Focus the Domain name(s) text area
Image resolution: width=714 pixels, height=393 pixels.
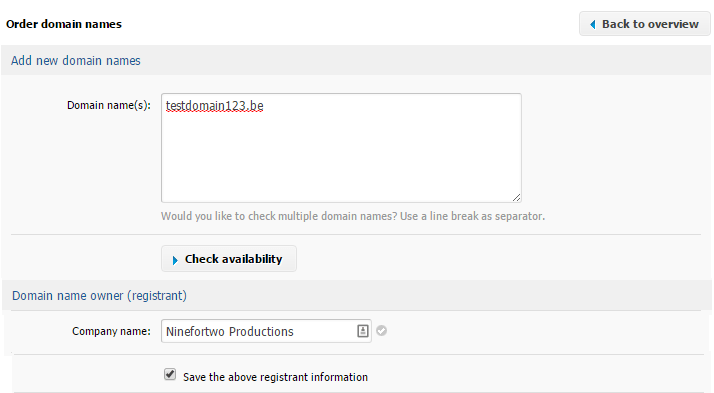pyautogui.click(x=341, y=148)
